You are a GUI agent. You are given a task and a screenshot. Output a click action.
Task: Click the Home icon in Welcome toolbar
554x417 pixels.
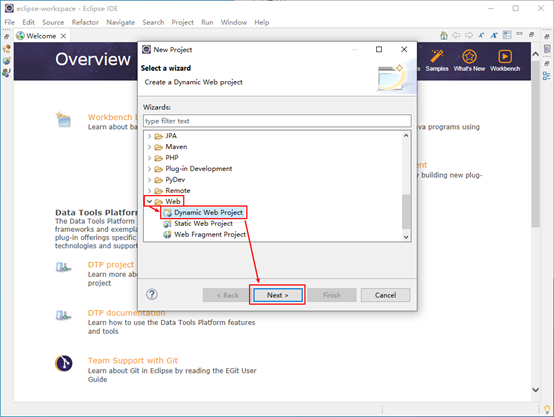444,35
